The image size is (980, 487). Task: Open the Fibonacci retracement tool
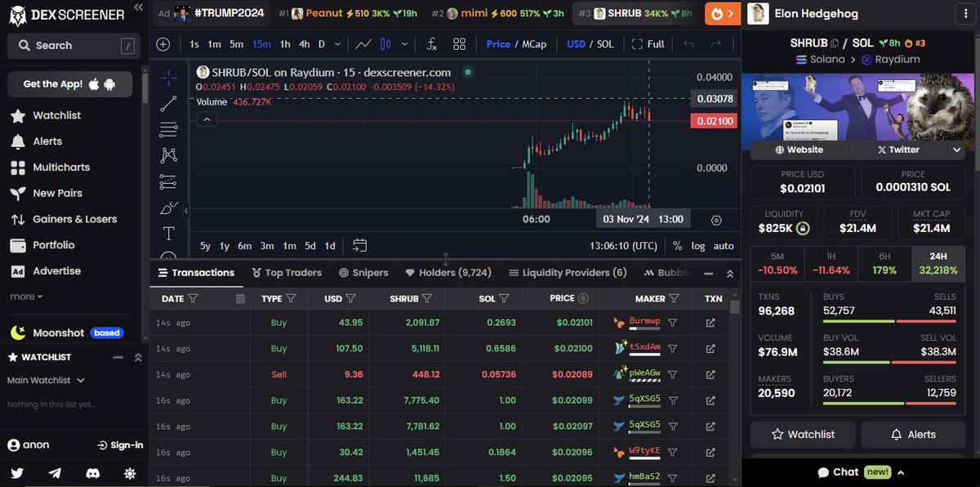168,129
